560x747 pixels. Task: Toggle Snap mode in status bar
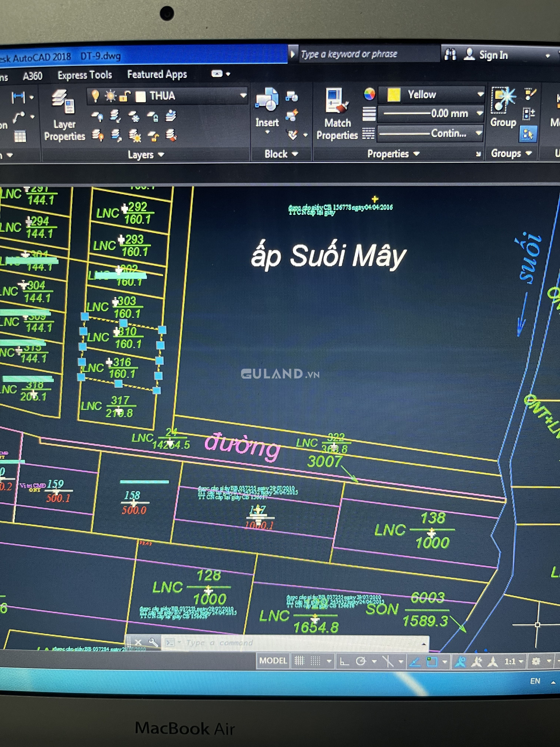coord(315,661)
